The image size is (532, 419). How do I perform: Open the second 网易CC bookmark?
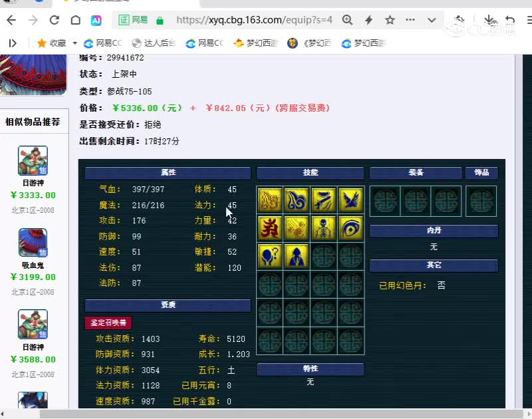205,43
